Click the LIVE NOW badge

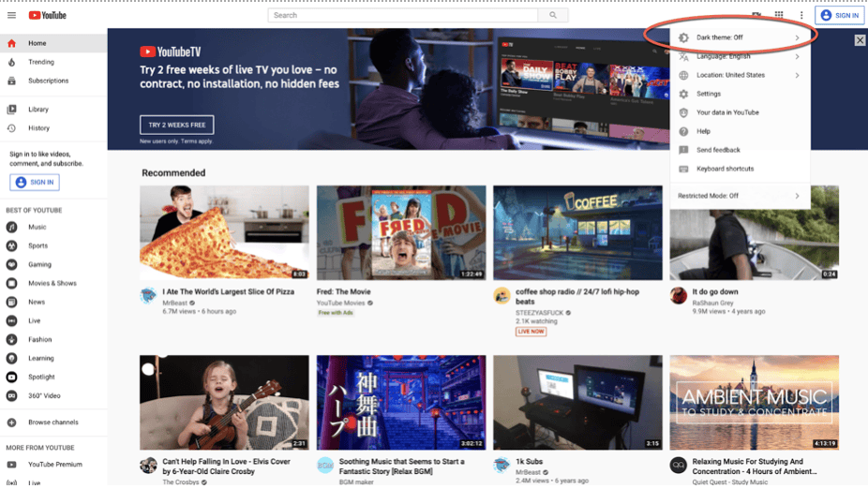[x=531, y=332]
